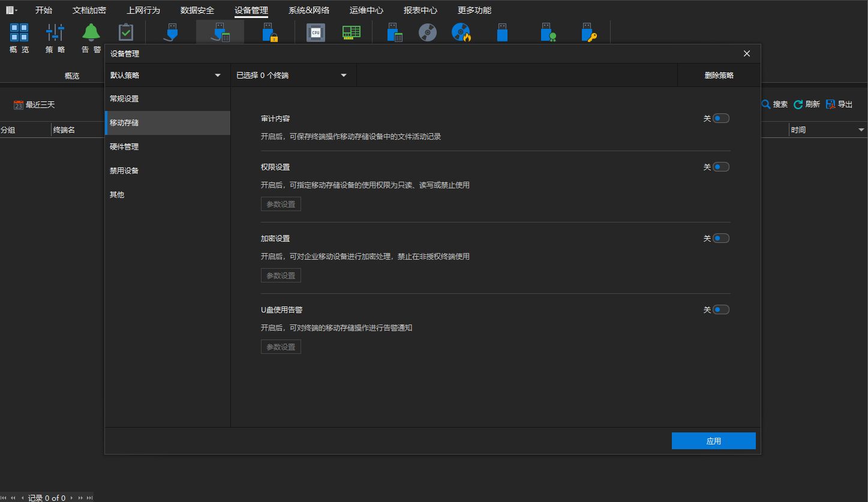Open the 数据安全 menu tab
868x502 pixels.
[197, 10]
